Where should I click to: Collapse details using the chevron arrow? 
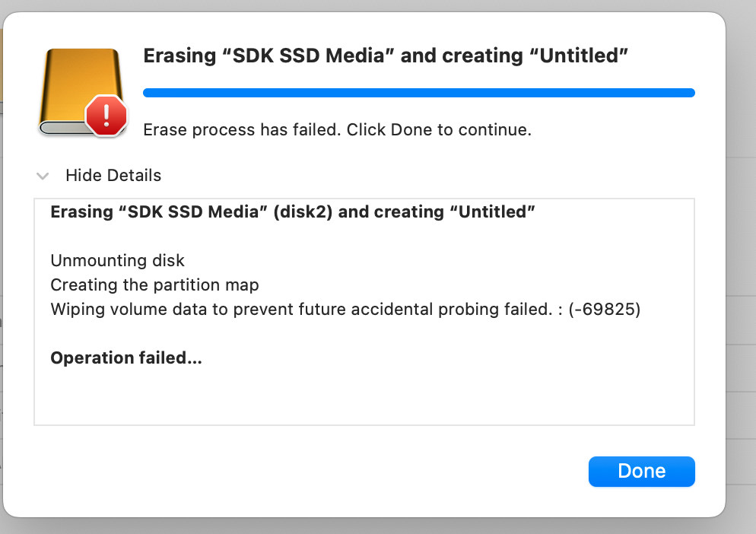pyautogui.click(x=43, y=176)
